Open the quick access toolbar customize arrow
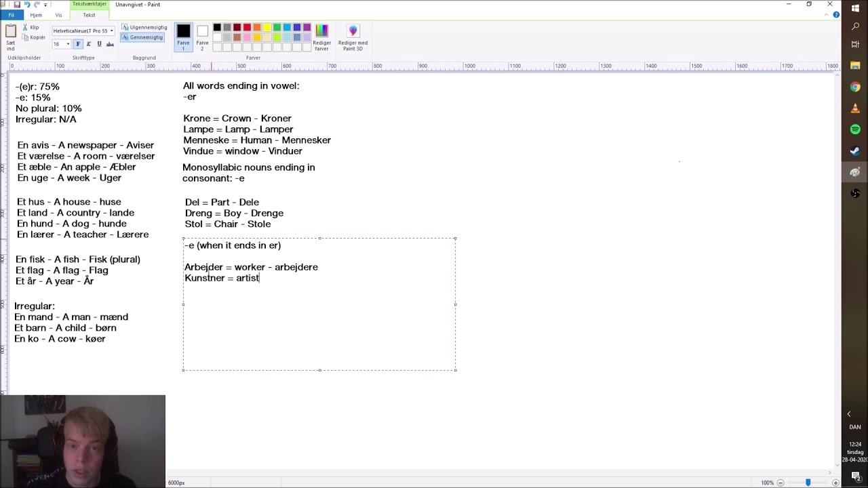 click(45, 5)
